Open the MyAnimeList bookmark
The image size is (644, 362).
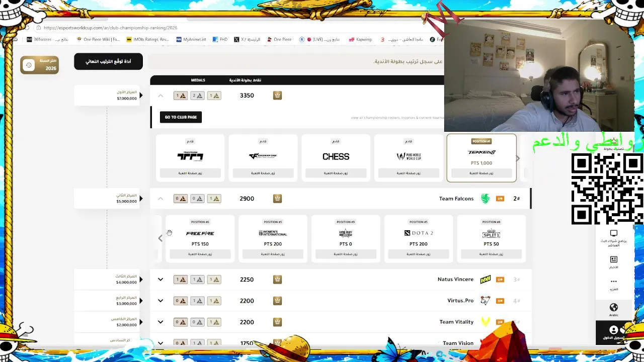(191, 39)
